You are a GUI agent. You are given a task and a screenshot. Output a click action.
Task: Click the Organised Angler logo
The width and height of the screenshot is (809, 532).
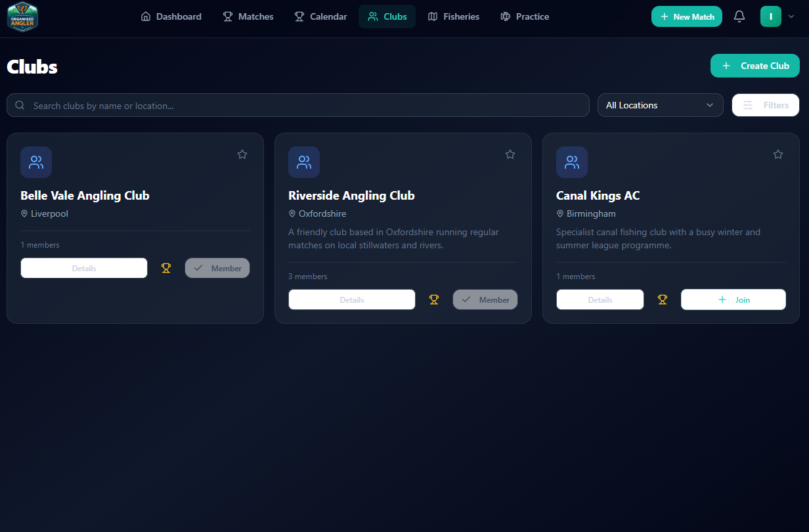(x=22, y=16)
